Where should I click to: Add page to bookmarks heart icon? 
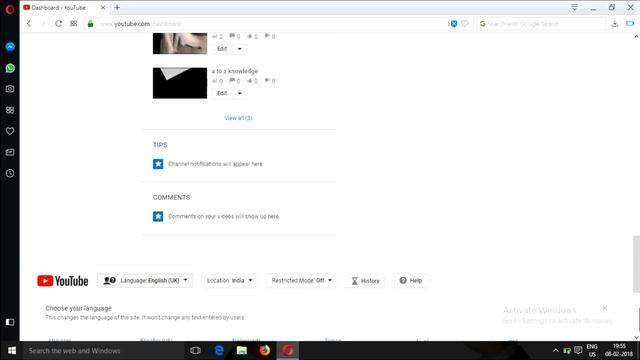[x=464, y=24]
